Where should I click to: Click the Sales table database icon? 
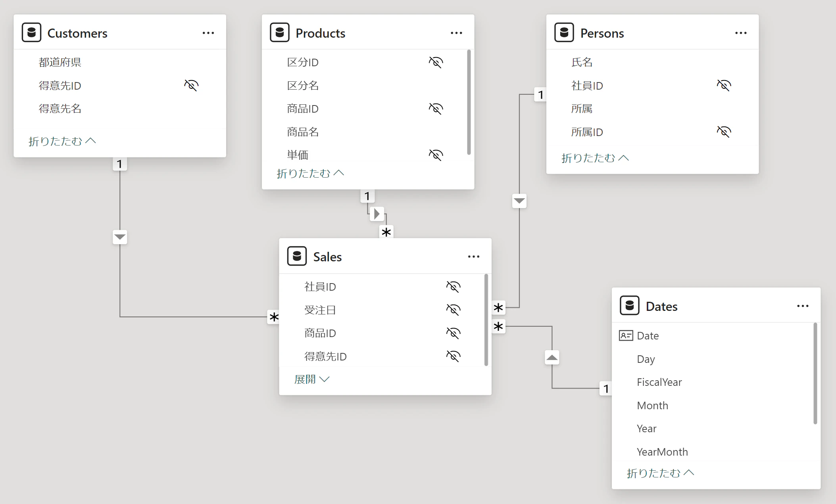[297, 256]
